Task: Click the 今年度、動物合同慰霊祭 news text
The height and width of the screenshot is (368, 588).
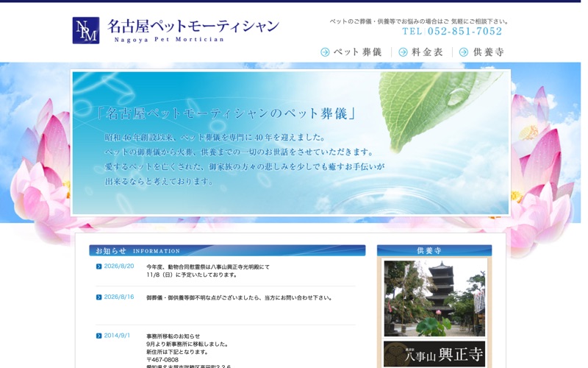Action: tap(208, 271)
